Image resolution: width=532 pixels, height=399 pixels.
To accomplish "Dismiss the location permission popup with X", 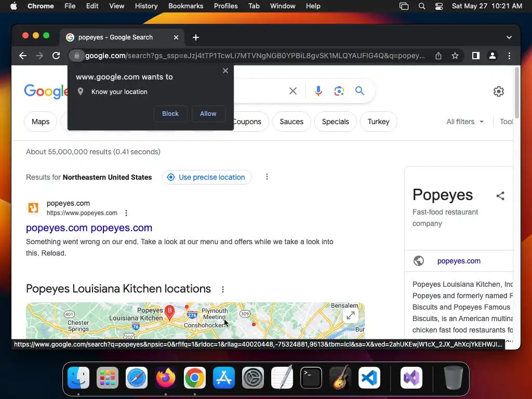I will (x=225, y=71).
